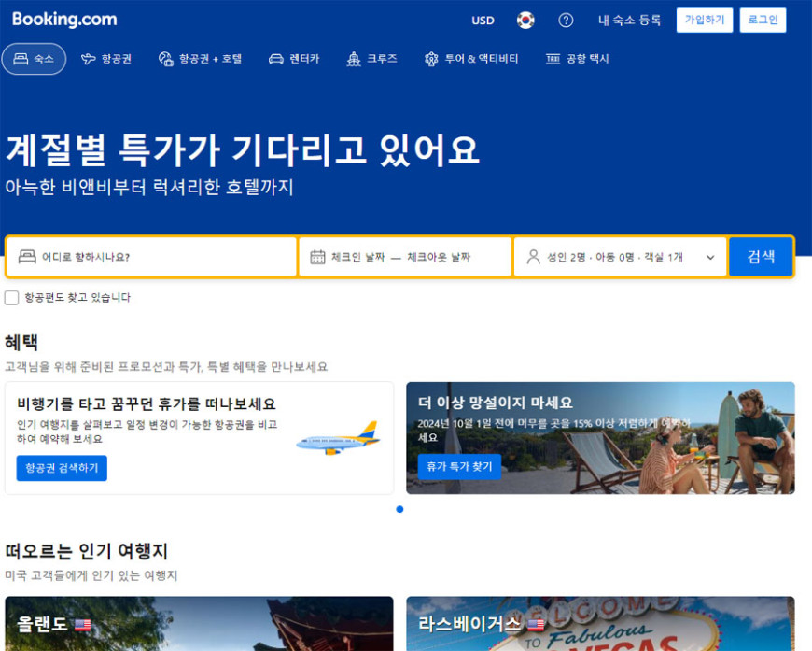
Task: Click US flag next to 라스베이거스
Action: coord(537,625)
